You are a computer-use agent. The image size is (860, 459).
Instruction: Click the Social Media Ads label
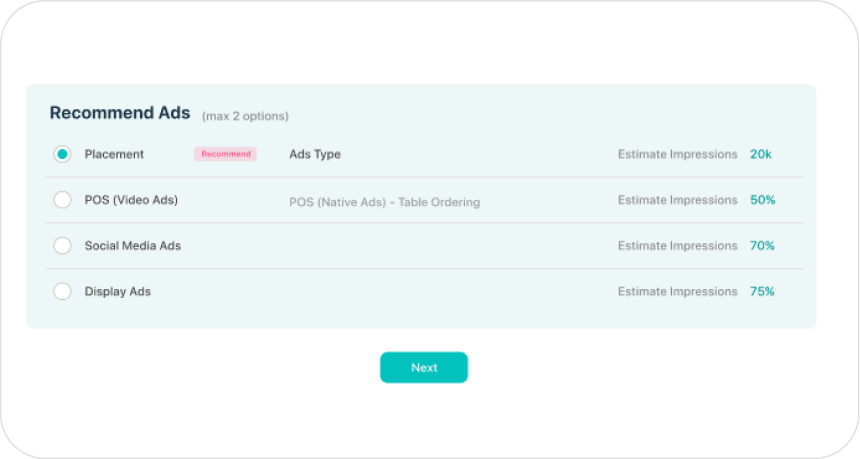pos(132,246)
